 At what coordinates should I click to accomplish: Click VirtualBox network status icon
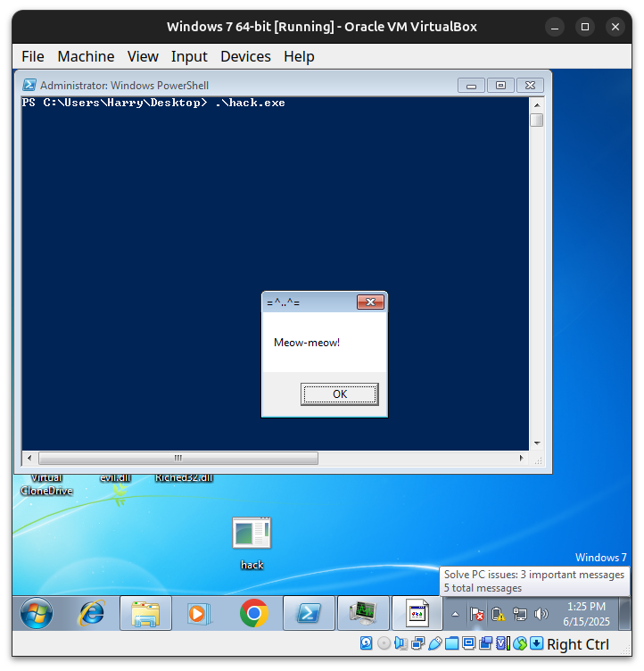tap(418, 643)
